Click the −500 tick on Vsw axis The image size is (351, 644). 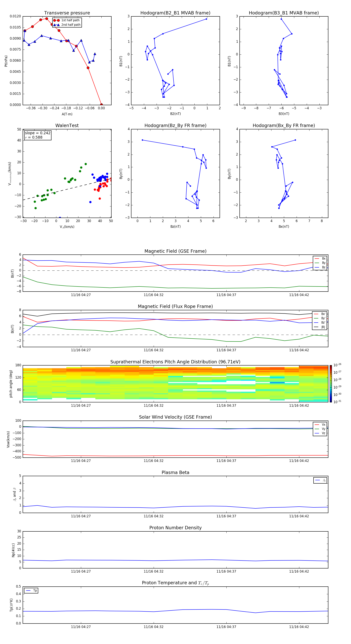[x=17, y=457]
